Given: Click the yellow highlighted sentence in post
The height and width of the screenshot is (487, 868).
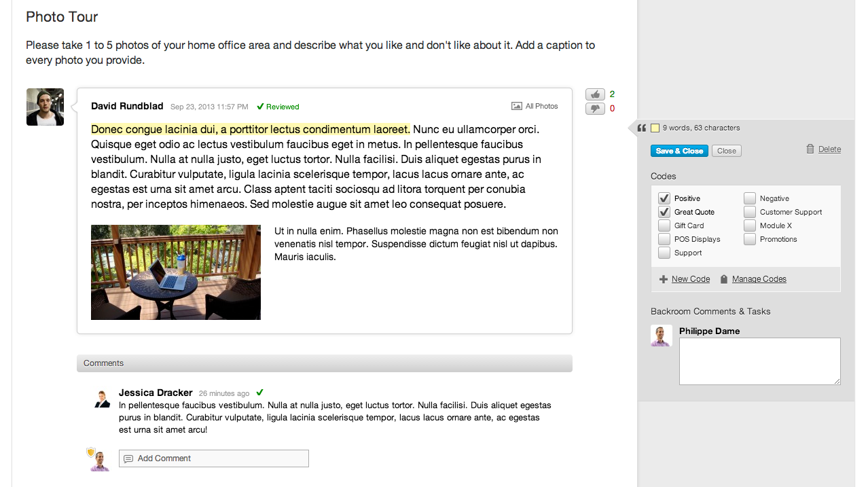Looking at the screenshot, I should coord(251,129).
